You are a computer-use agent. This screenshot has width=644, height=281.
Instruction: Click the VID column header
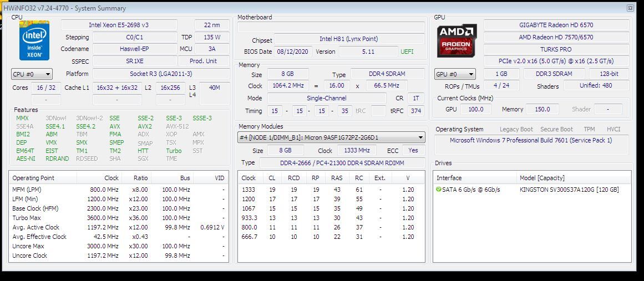pyautogui.click(x=211, y=178)
